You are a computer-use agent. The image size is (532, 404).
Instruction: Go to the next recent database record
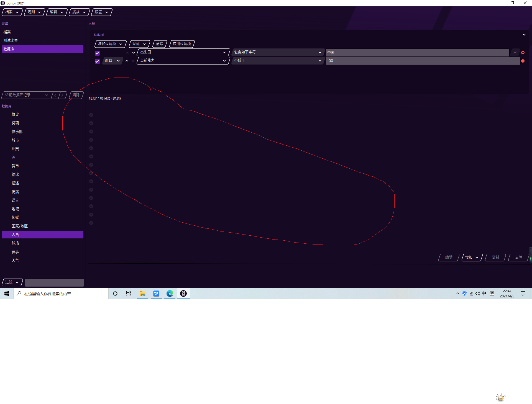click(x=63, y=95)
